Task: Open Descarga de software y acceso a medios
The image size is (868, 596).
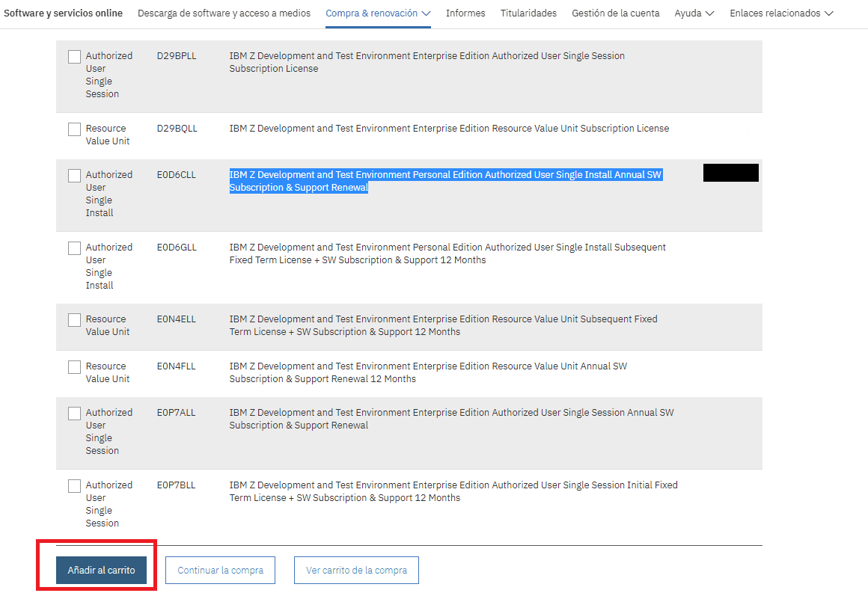Action: click(x=224, y=13)
